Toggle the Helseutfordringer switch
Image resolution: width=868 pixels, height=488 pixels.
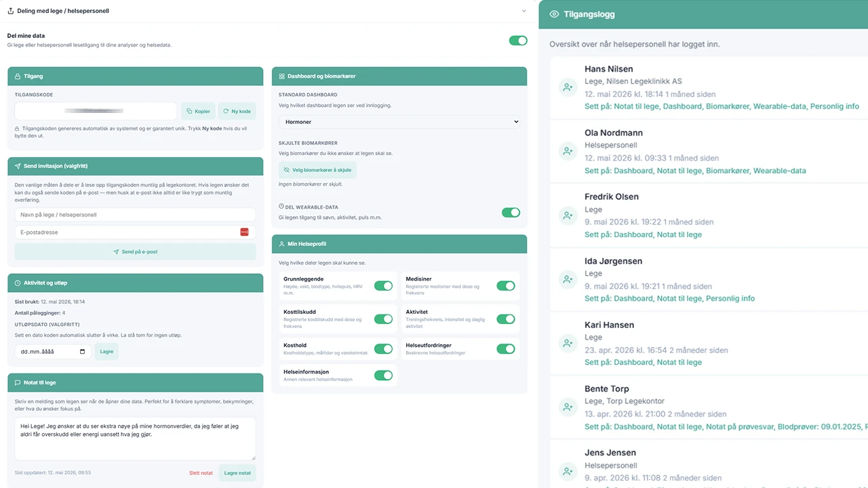pyautogui.click(x=506, y=349)
